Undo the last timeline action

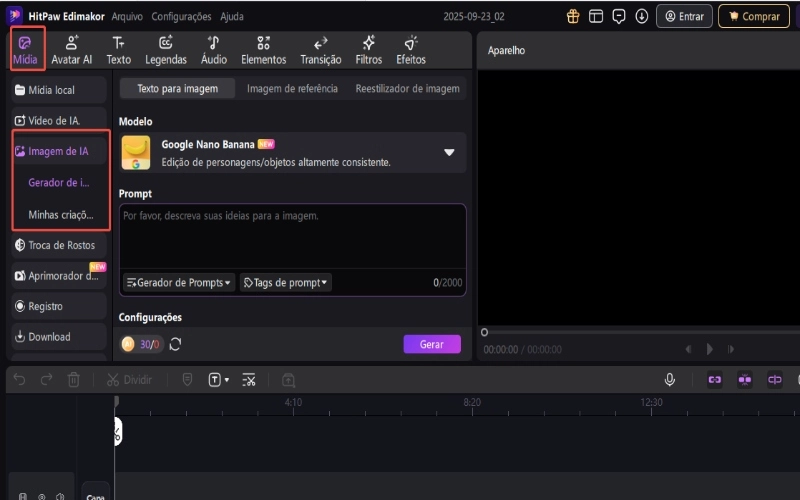click(19, 380)
